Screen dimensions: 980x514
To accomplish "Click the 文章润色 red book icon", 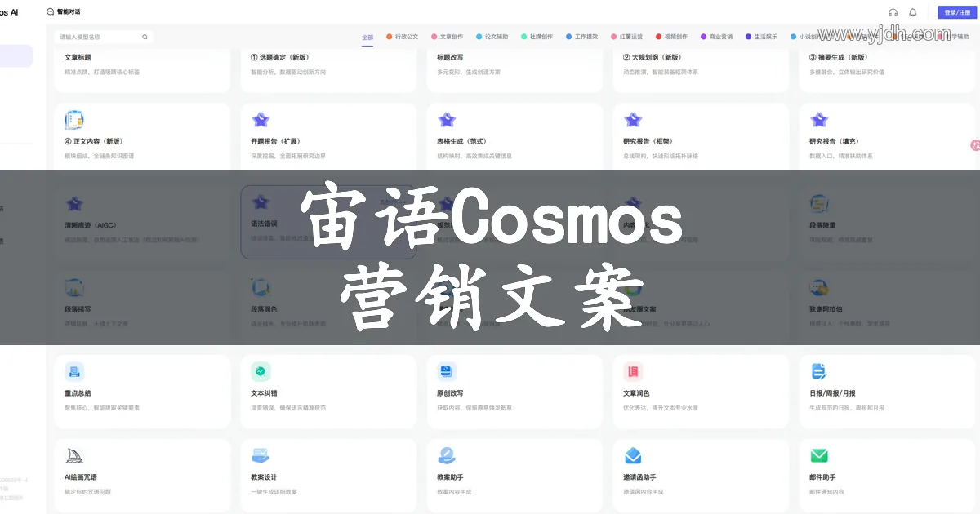I will coord(633,372).
